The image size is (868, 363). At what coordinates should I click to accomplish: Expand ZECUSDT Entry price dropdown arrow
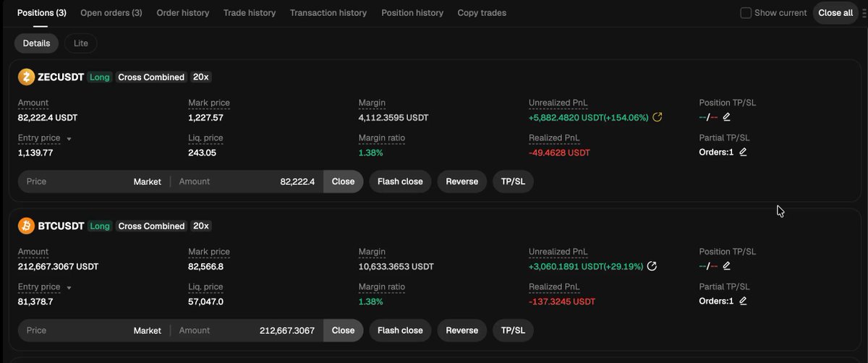tap(69, 138)
